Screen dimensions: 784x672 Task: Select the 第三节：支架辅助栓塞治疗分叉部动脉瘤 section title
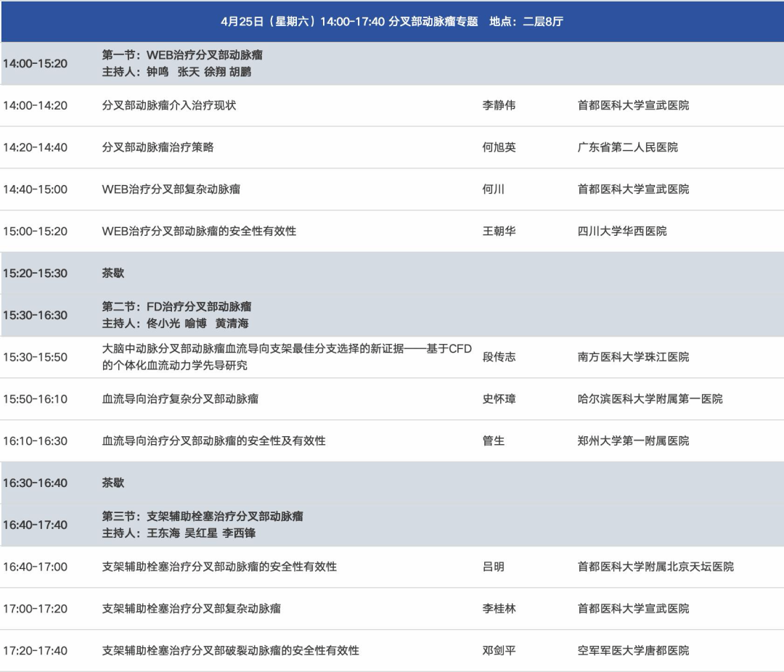click(203, 517)
